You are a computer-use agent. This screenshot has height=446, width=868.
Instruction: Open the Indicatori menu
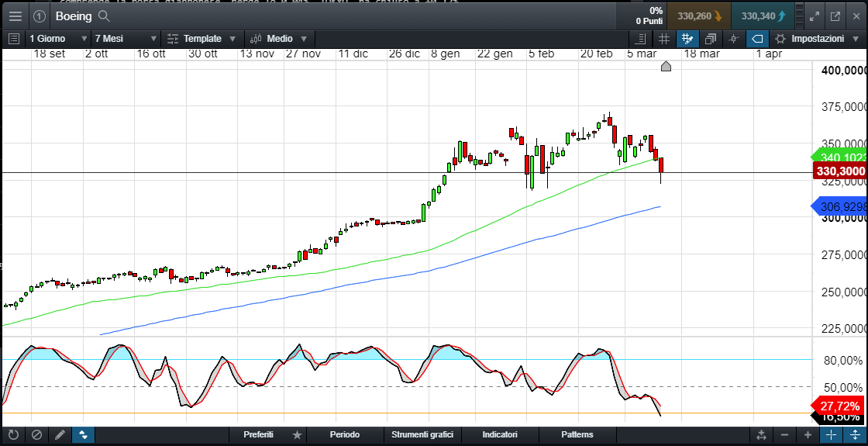[x=500, y=435]
